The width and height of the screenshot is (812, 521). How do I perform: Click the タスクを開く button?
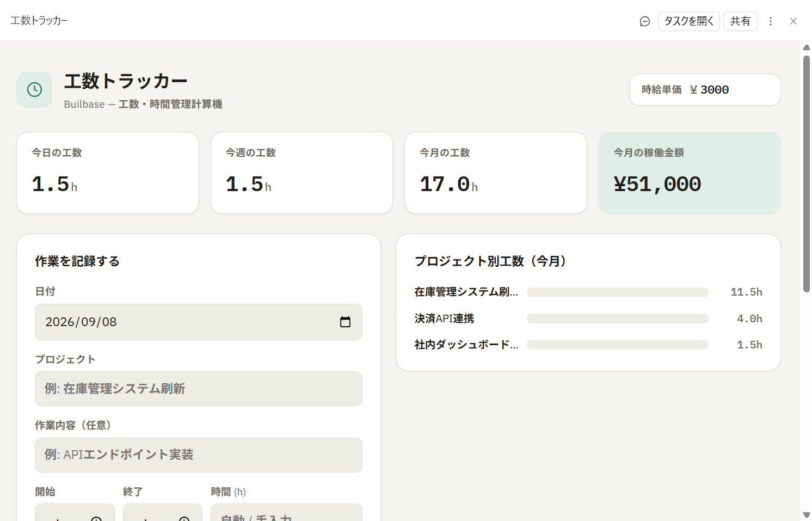click(x=689, y=21)
